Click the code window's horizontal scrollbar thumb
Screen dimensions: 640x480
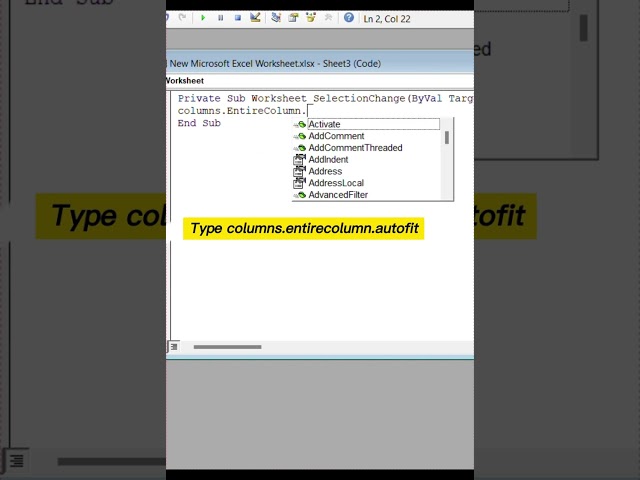tap(227, 347)
